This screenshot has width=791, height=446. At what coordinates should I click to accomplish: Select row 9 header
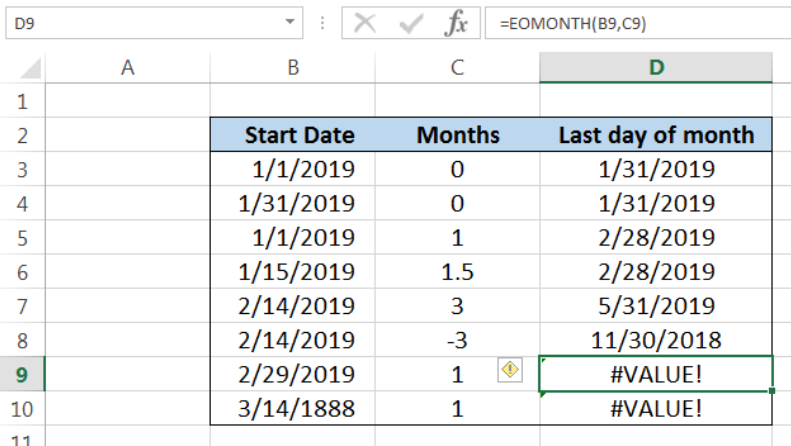point(23,374)
